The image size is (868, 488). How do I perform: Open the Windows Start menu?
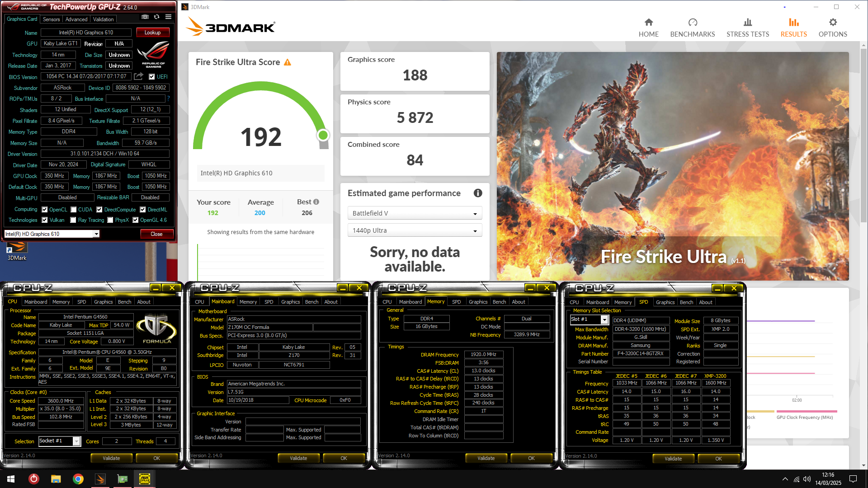click(11, 479)
